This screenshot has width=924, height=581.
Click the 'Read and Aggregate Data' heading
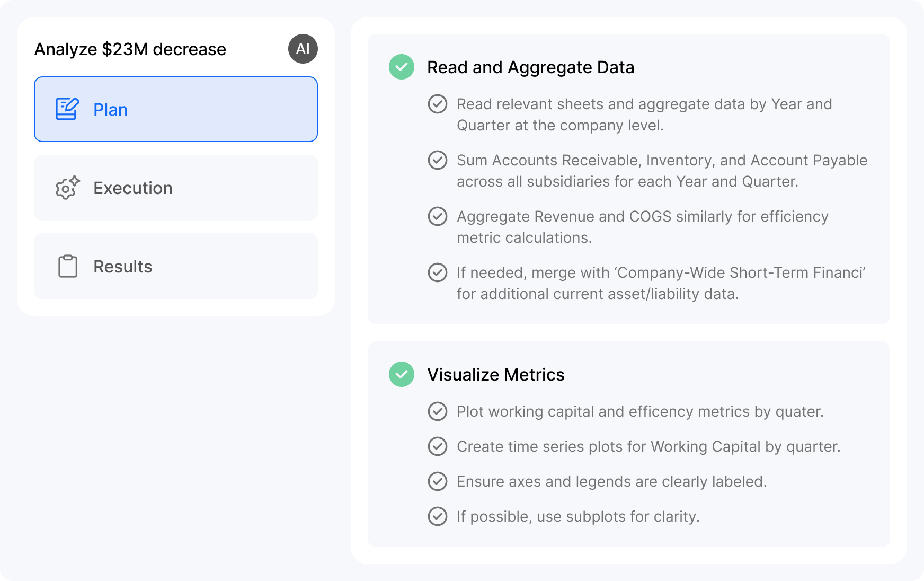(x=530, y=67)
